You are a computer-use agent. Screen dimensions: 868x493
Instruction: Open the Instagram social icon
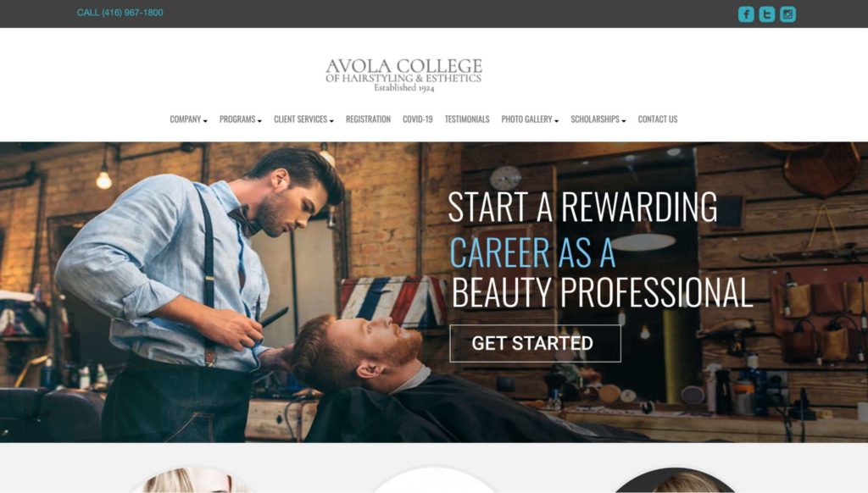[x=787, y=14]
